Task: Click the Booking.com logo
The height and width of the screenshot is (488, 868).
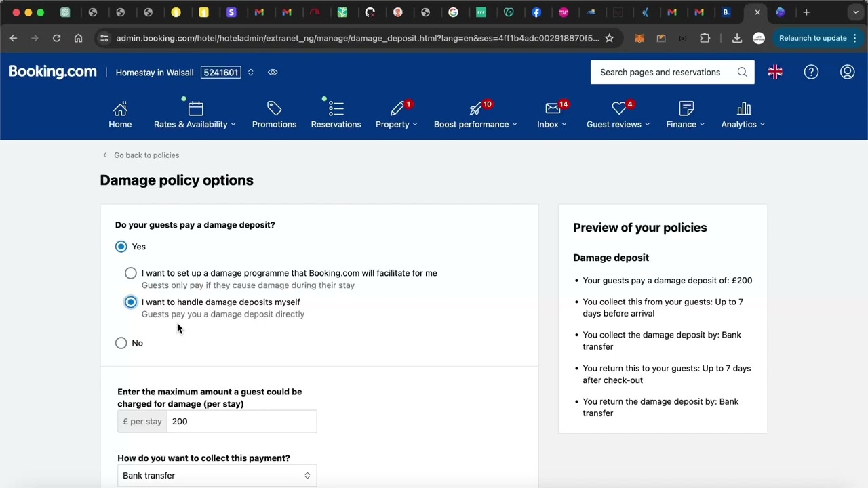Action: 53,72
